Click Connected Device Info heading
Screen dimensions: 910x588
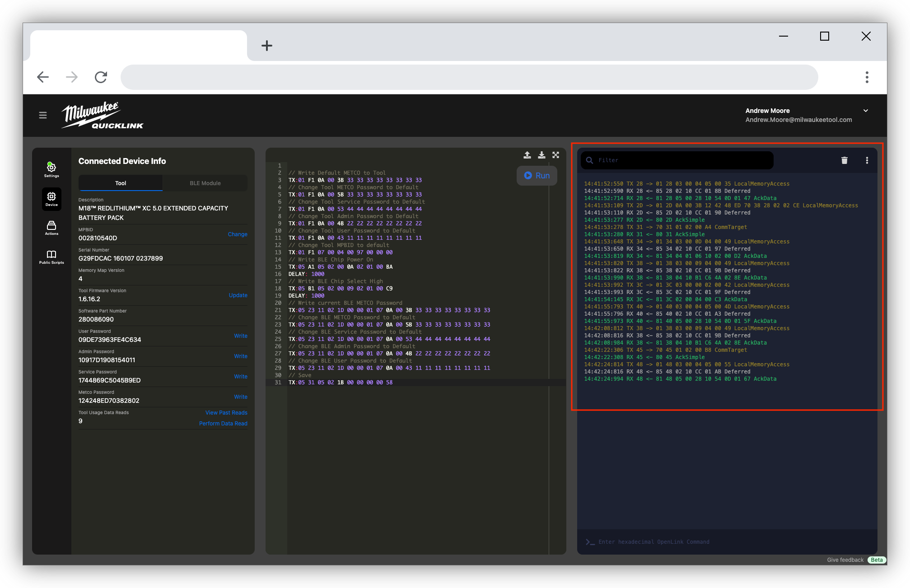[122, 161]
